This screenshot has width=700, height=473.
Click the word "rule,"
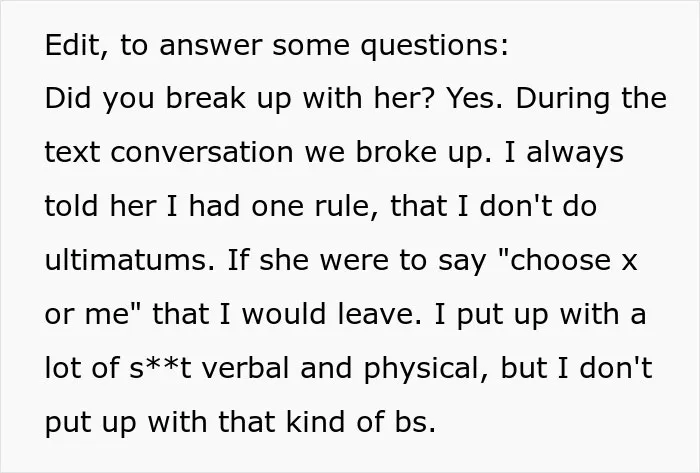(x=347, y=207)
